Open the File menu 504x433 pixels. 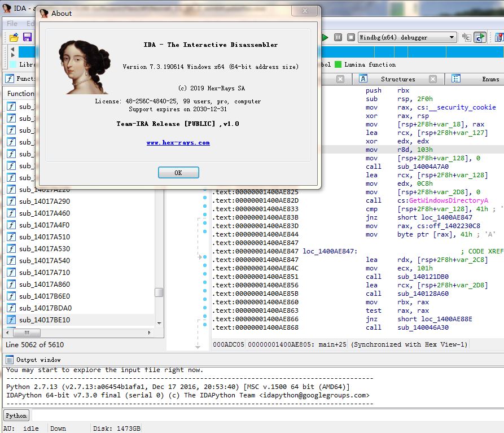click(x=12, y=24)
